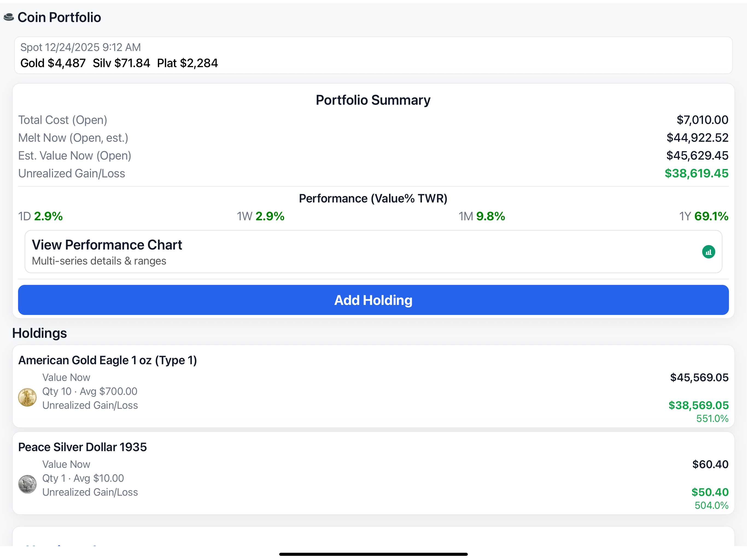
Task: Click the summary Unrealized Gain/Loss label
Action: pyautogui.click(x=72, y=174)
